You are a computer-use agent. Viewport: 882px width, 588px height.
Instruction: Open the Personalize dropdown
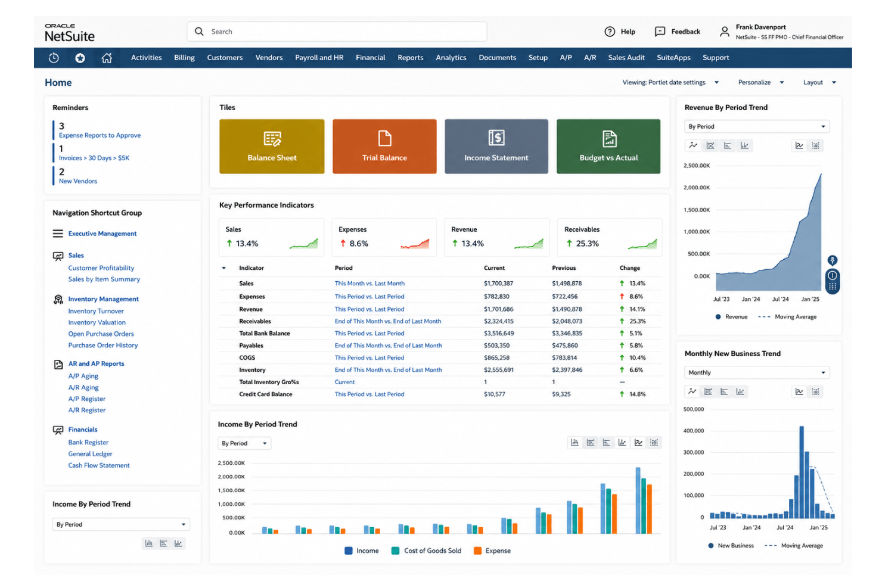click(761, 82)
